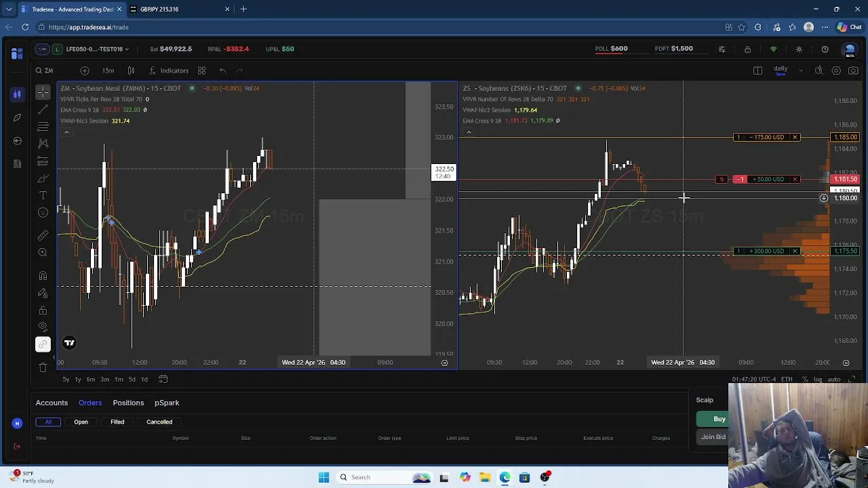Collapse the ZM chart indicator legend
Viewport: 868px width, 488px height.
point(66,132)
